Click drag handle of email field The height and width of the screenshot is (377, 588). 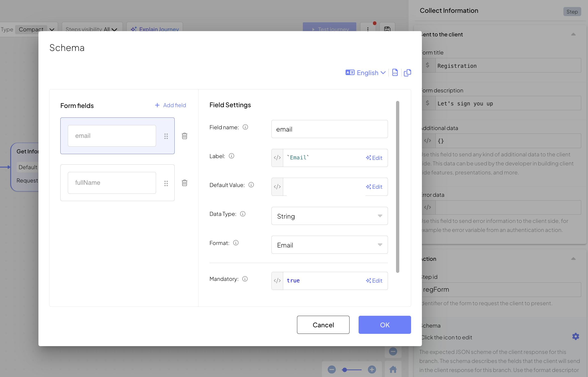(166, 136)
